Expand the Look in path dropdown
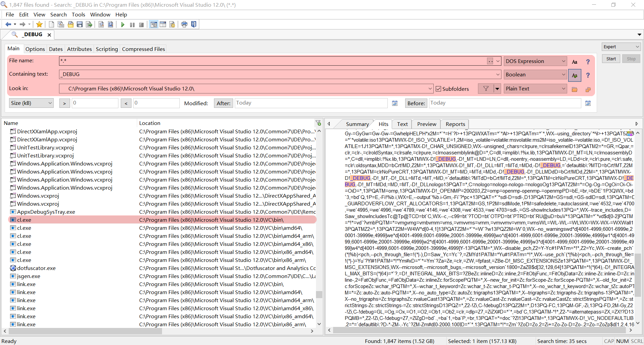Screen dimensions: 644x345 430,88
